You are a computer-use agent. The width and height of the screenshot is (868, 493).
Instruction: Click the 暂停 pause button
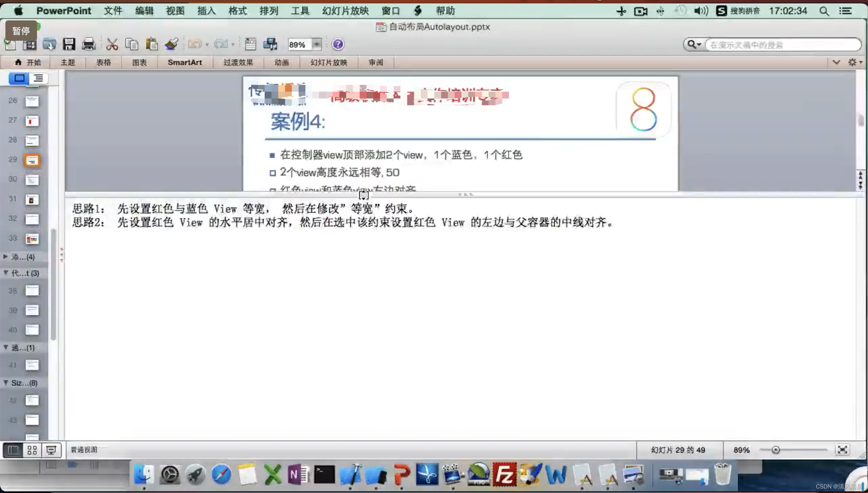click(x=21, y=31)
